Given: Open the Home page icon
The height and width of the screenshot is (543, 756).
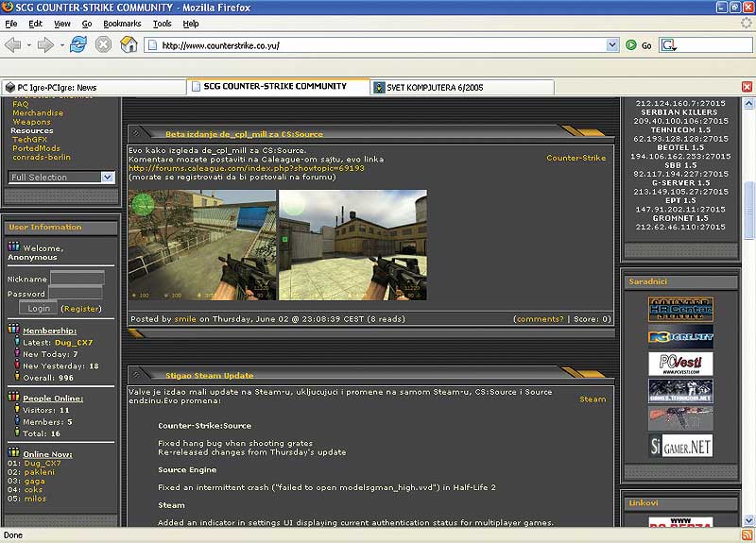Looking at the screenshot, I should click(129, 44).
